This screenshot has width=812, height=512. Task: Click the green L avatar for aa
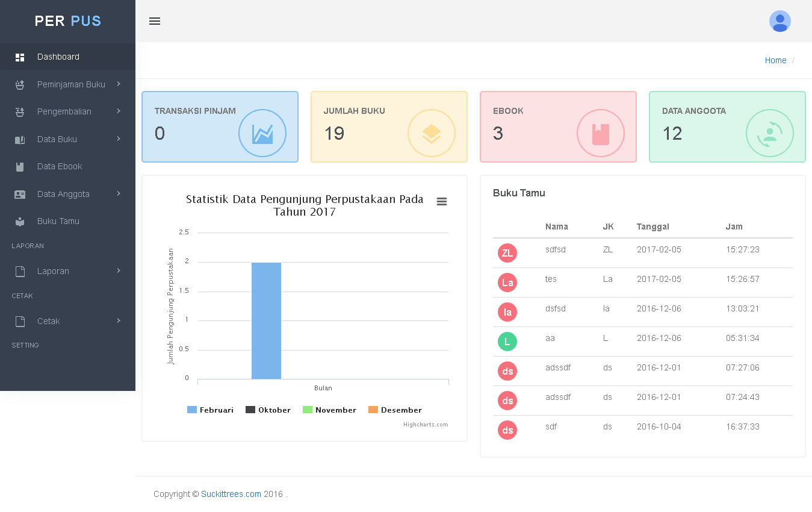[507, 342]
